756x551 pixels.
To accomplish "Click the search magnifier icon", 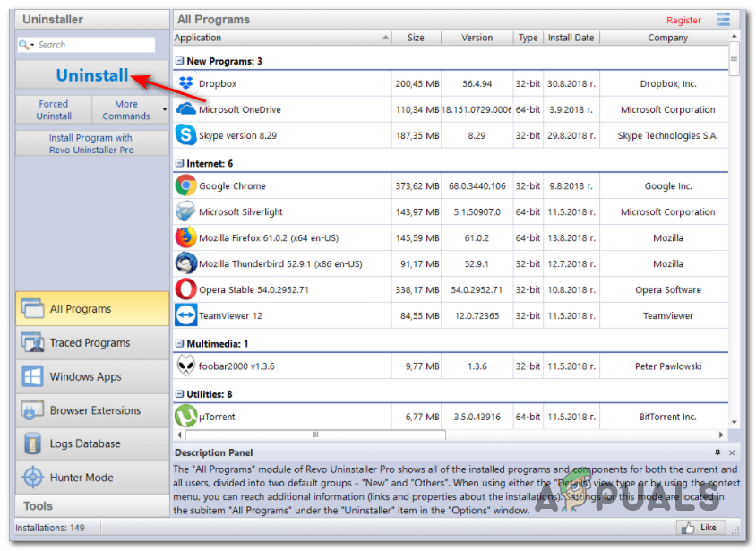I will (x=23, y=45).
